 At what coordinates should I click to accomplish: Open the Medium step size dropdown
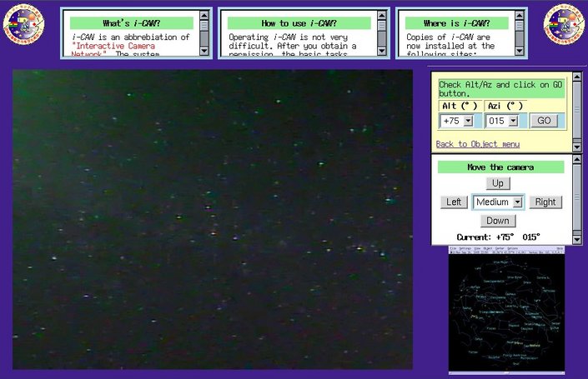tap(498, 202)
